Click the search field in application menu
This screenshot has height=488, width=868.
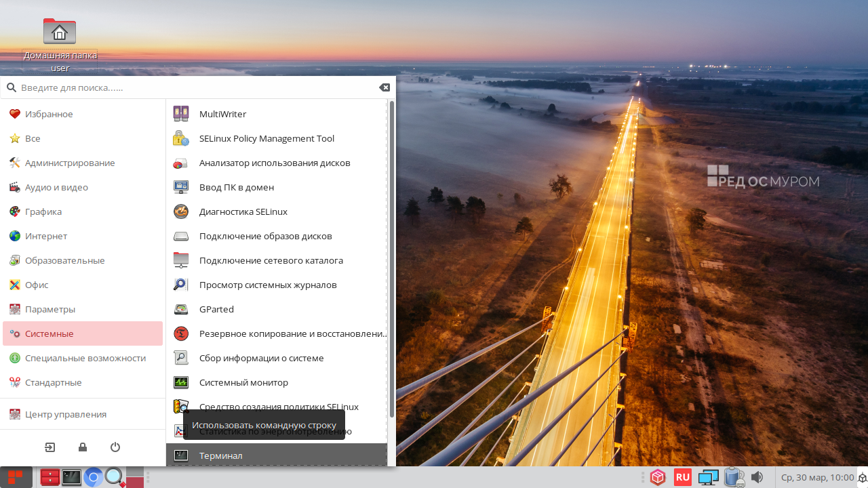coord(197,87)
